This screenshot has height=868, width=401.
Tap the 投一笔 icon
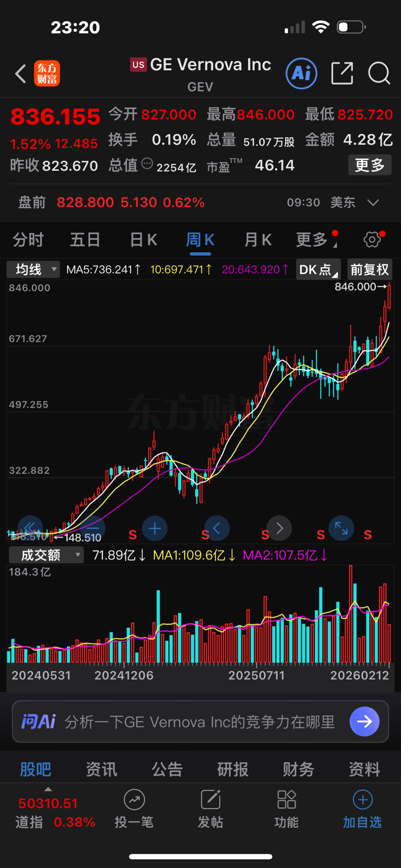click(x=134, y=799)
